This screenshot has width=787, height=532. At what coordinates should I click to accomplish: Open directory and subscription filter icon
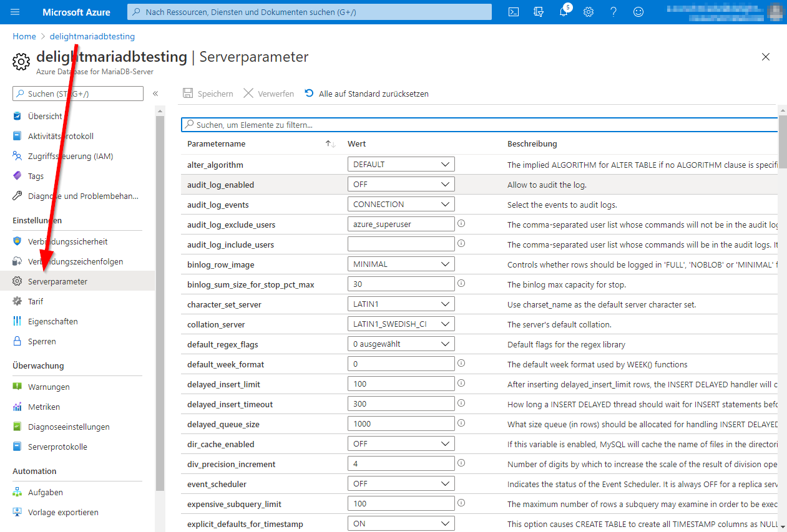pos(539,12)
